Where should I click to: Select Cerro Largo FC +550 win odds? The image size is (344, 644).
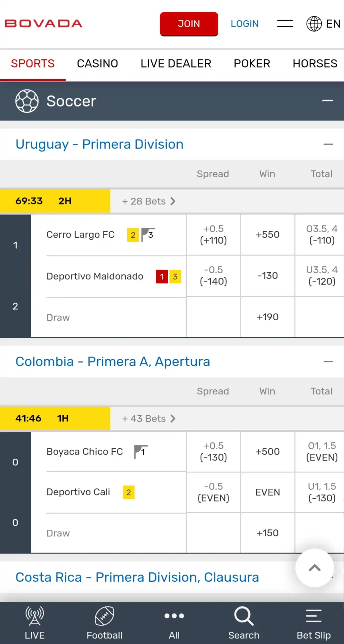(x=267, y=234)
